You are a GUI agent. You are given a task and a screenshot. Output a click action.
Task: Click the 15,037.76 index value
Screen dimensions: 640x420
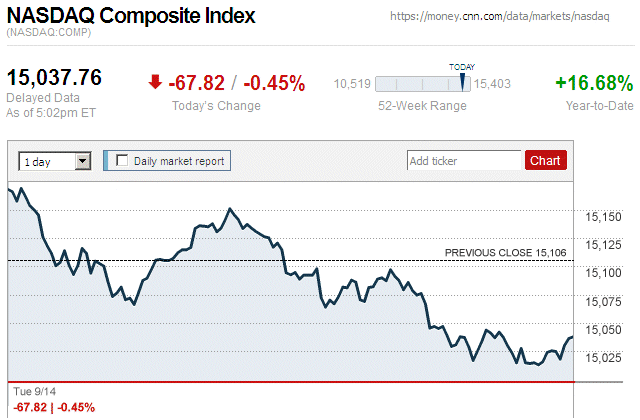(x=54, y=78)
